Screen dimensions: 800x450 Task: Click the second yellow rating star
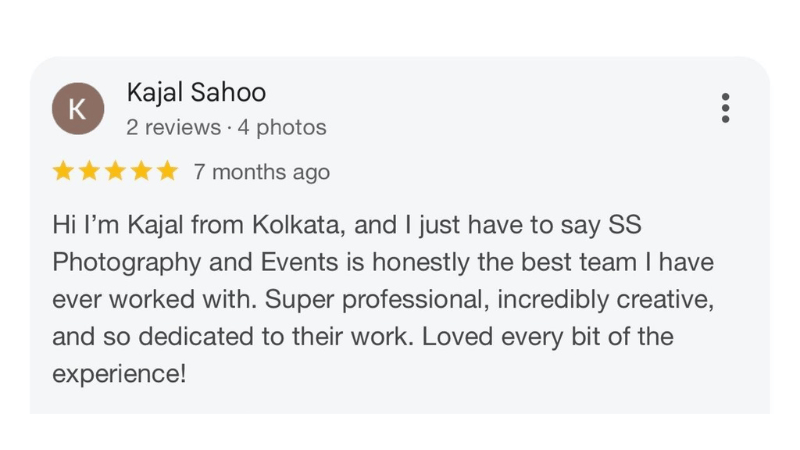(89, 172)
